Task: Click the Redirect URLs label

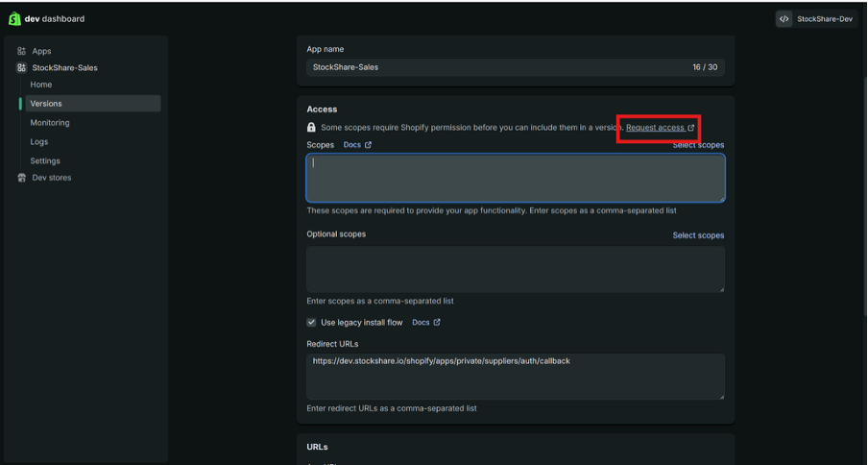Action: 332,344
